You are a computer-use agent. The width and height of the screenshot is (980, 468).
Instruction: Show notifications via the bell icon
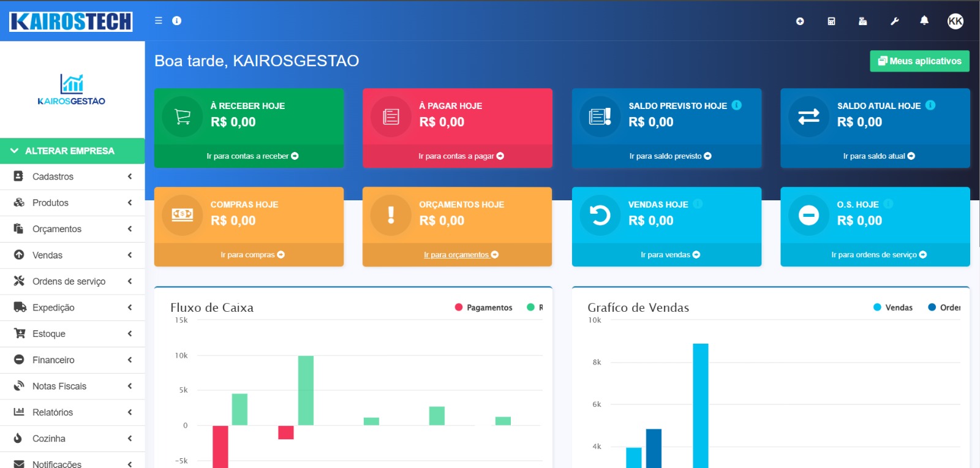point(924,21)
